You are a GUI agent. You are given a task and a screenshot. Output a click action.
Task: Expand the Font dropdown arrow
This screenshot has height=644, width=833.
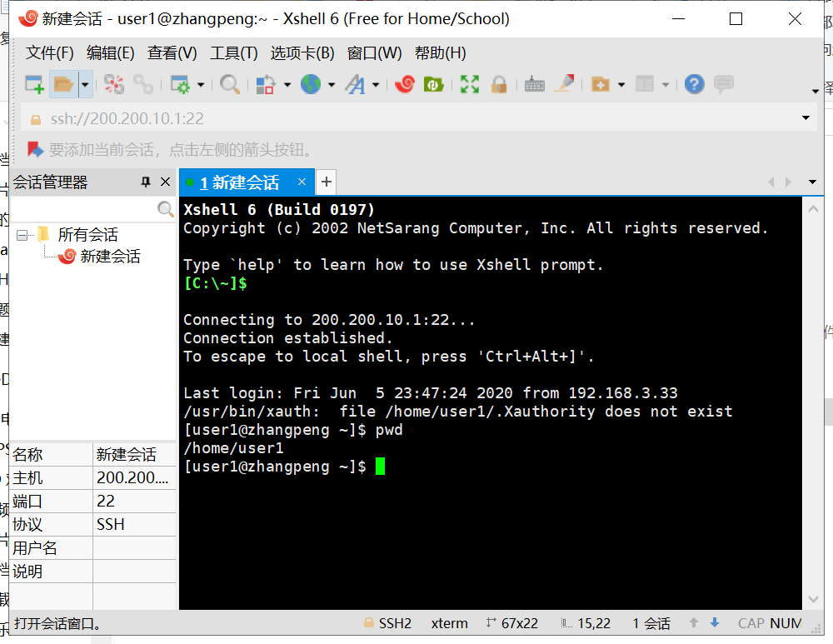point(376,84)
